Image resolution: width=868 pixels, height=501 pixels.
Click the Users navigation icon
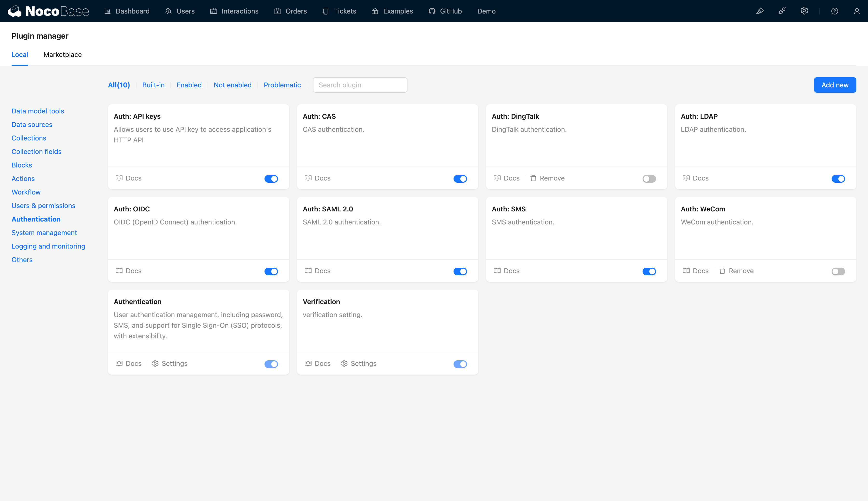169,11
